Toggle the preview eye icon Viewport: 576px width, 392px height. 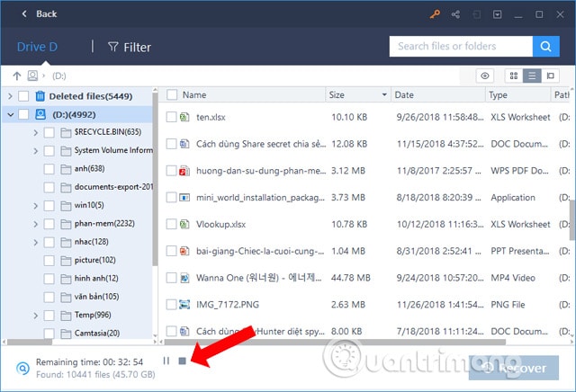point(485,76)
